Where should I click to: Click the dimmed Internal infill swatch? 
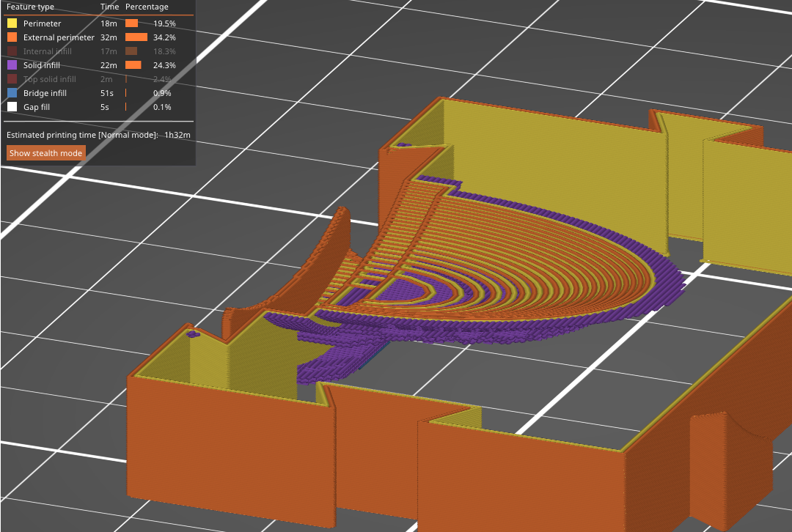(x=12, y=51)
